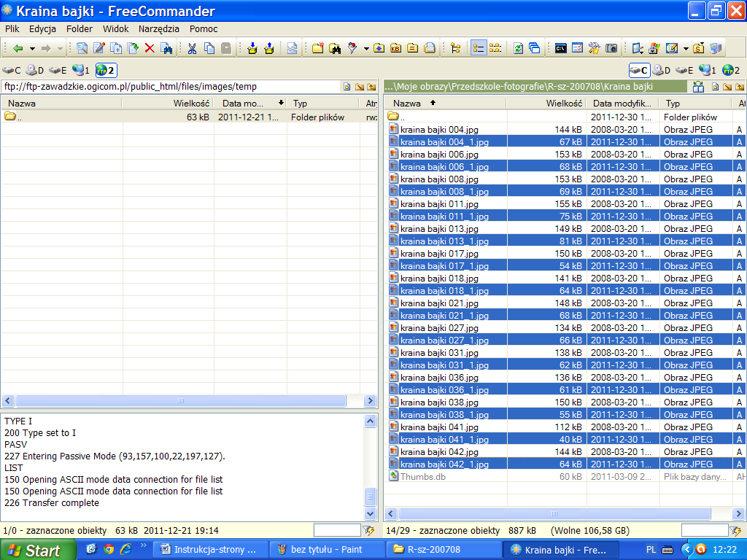Expand the filter dropdown arrow
This screenshot has width=747, height=560.
click(366, 48)
